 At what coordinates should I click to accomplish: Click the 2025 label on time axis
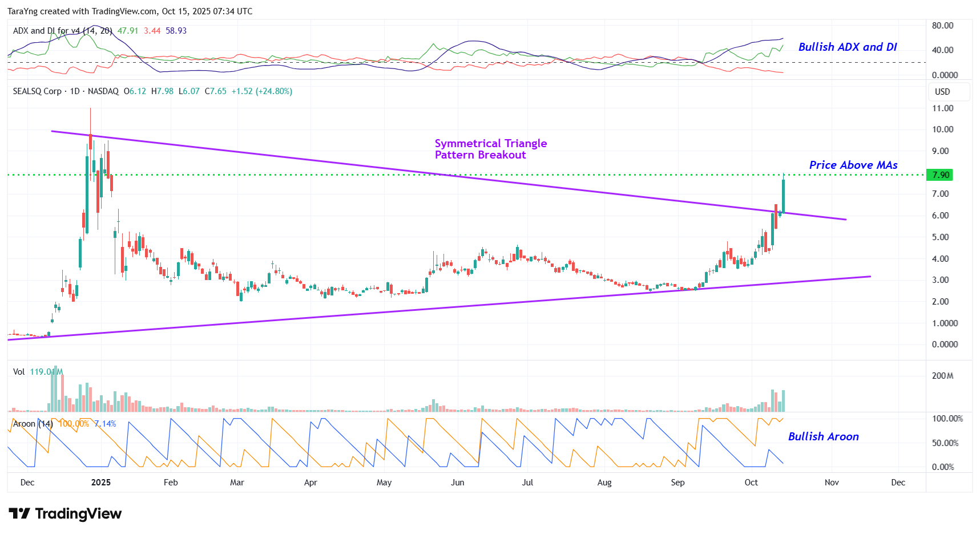(101, 483)
